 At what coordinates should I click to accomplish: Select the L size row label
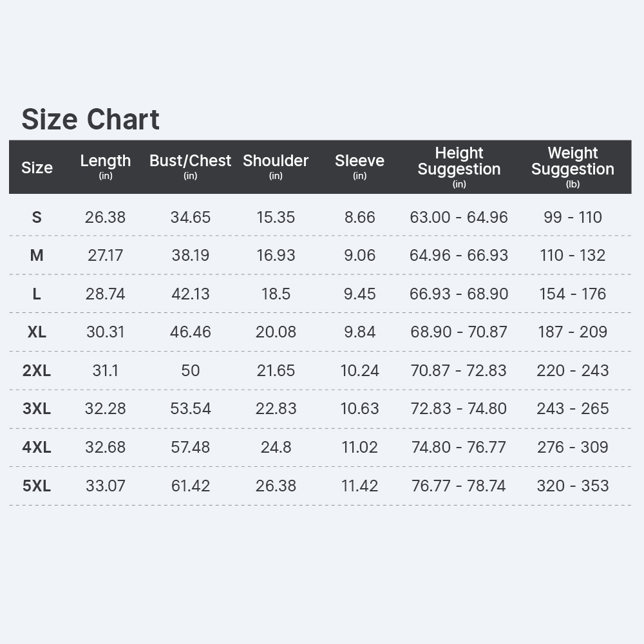[x=37, y=294]
